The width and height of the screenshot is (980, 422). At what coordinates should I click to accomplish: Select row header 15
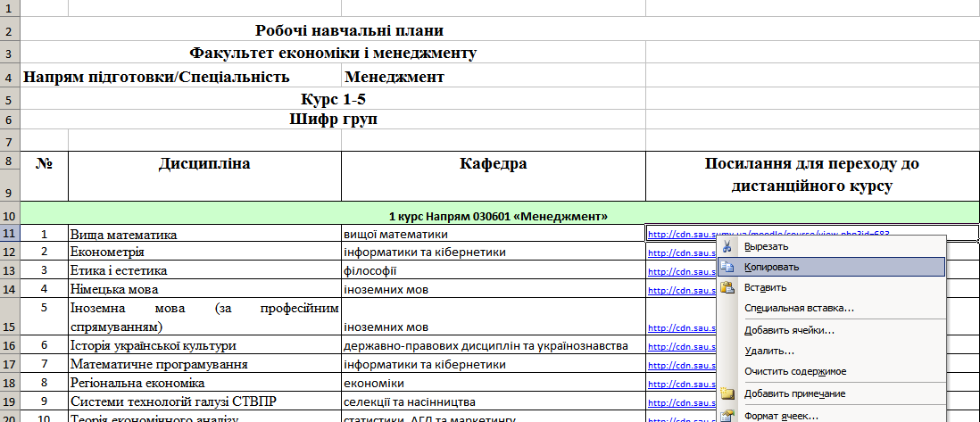(x=10, y=317)
